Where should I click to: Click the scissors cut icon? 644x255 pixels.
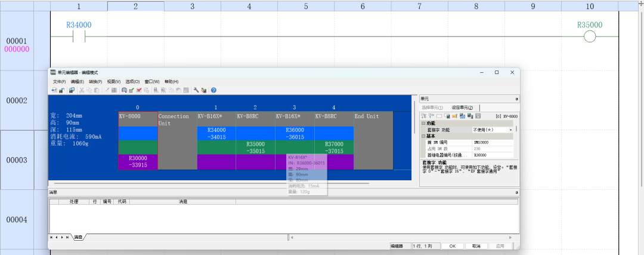pyautogui.click(x=82, y=90)
